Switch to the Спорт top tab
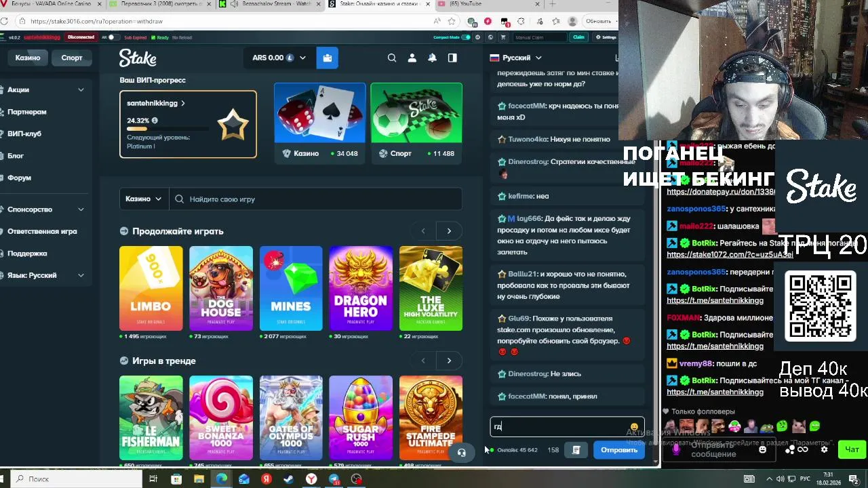Image resolution: width=868 pixels, height=488 pixels. click(72, 58)
